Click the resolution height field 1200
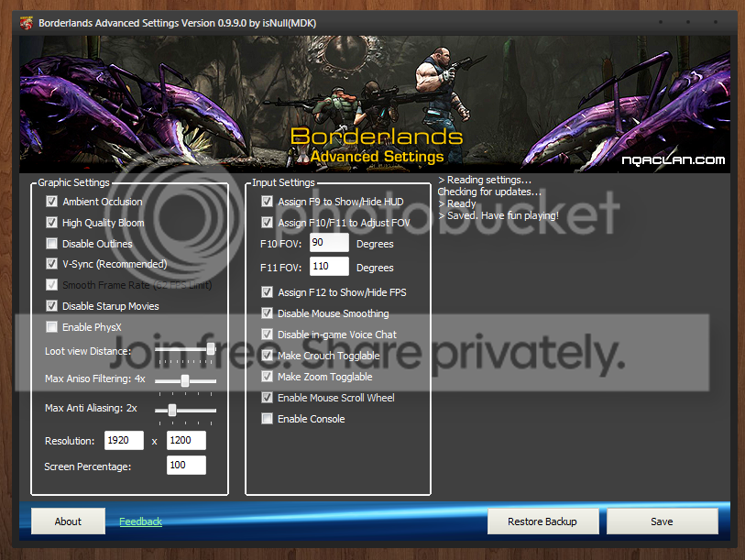The height and width of the screenshot is (560, 745). pyautogui.click(x=186, y=440)
